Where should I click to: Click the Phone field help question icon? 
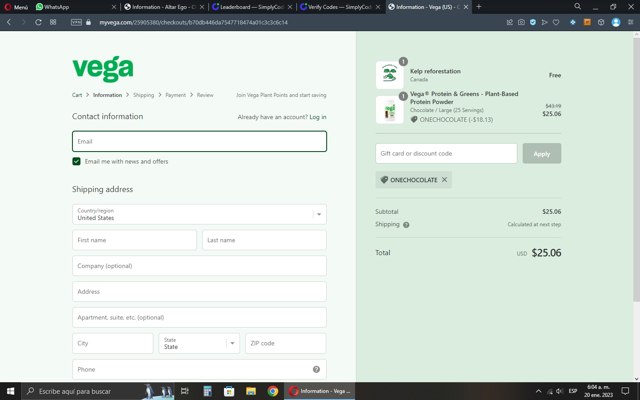coord(316,369)
